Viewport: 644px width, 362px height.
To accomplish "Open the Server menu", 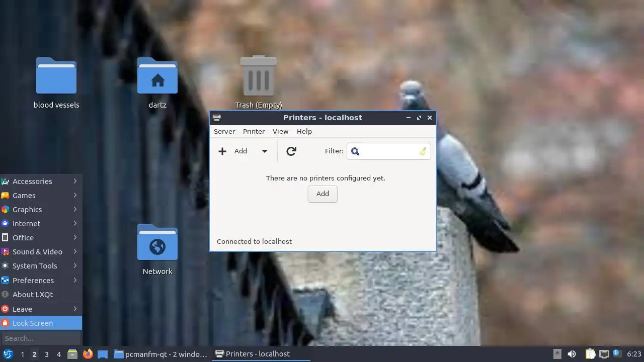I will 224,131.
